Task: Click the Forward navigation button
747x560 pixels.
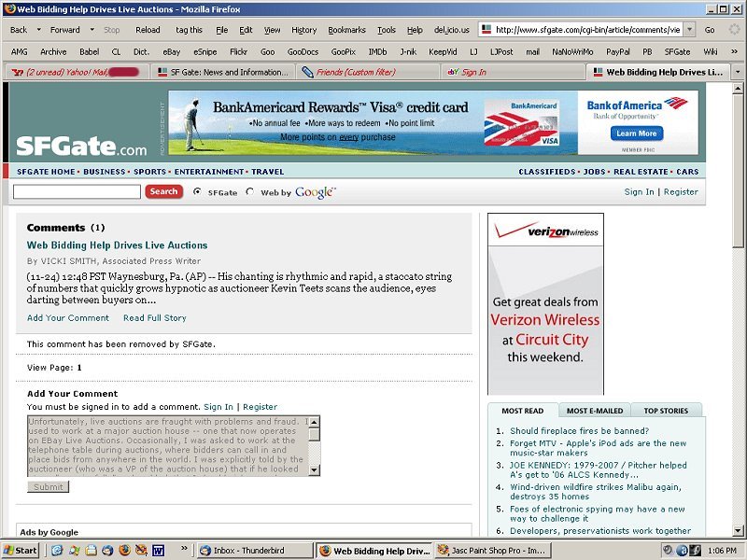Action: [x=64, y=30]
